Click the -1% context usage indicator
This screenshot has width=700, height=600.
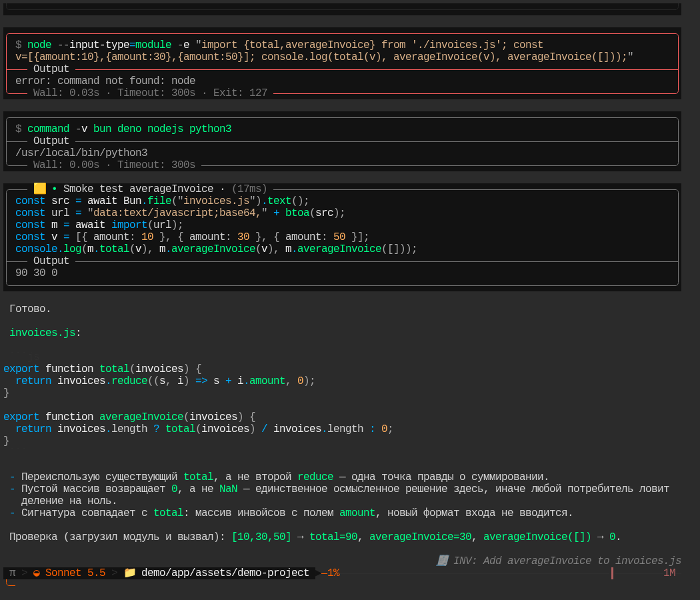pyautogui.click(x=331, y=573)
